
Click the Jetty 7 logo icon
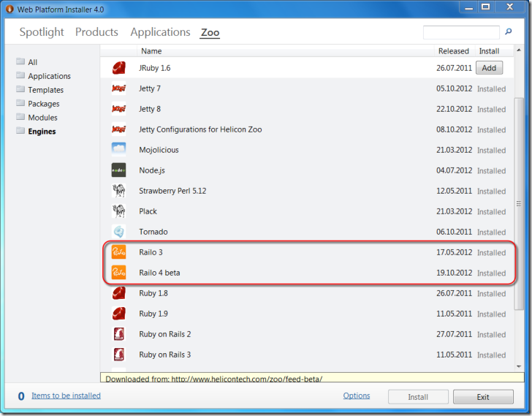pos(118,88)
